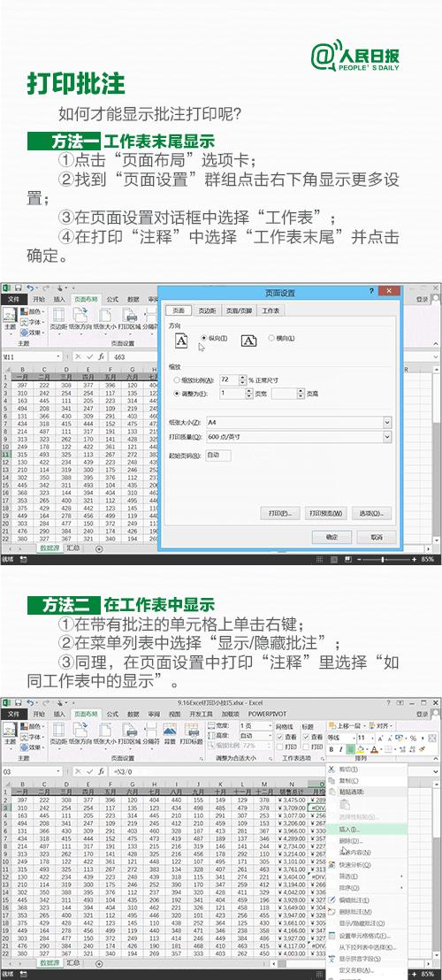Click zoom slider in Excel behind 页面设置 dialog

tap(382, 559)
